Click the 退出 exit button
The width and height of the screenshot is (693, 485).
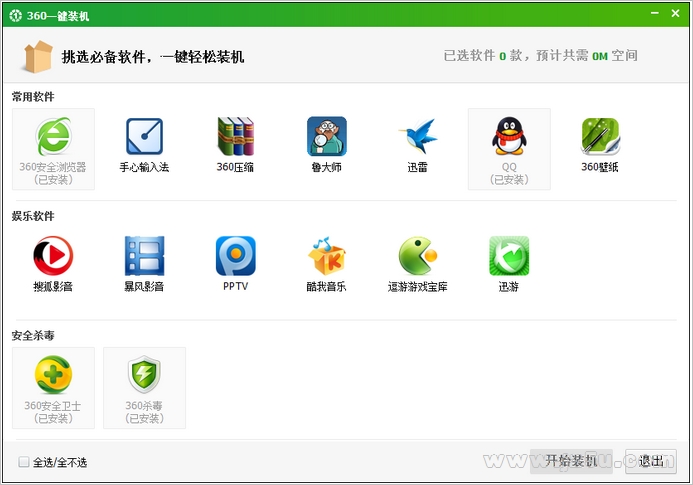[x=651, y=461]
